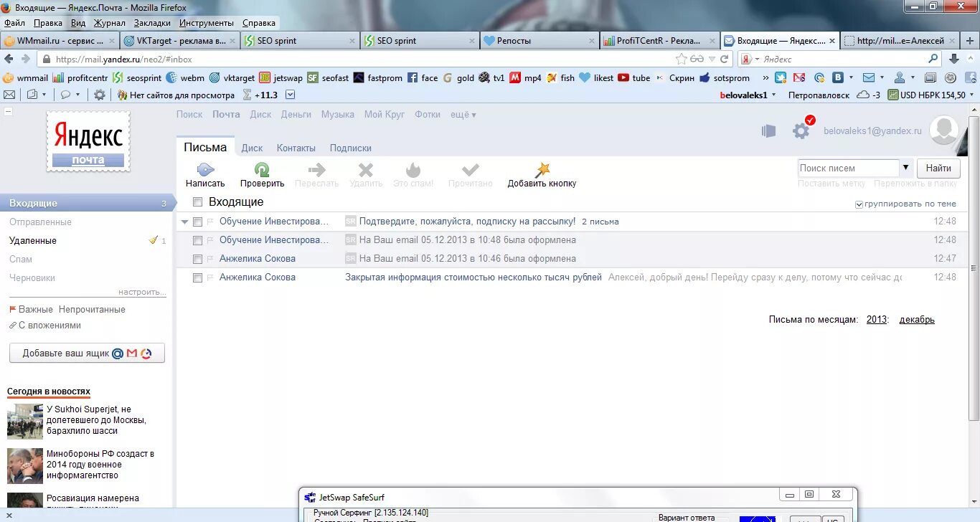This screenshot has height=522, width=980.
Task: Flag the Закрытая информация letter as important
Action: click(x=210, y=277)
